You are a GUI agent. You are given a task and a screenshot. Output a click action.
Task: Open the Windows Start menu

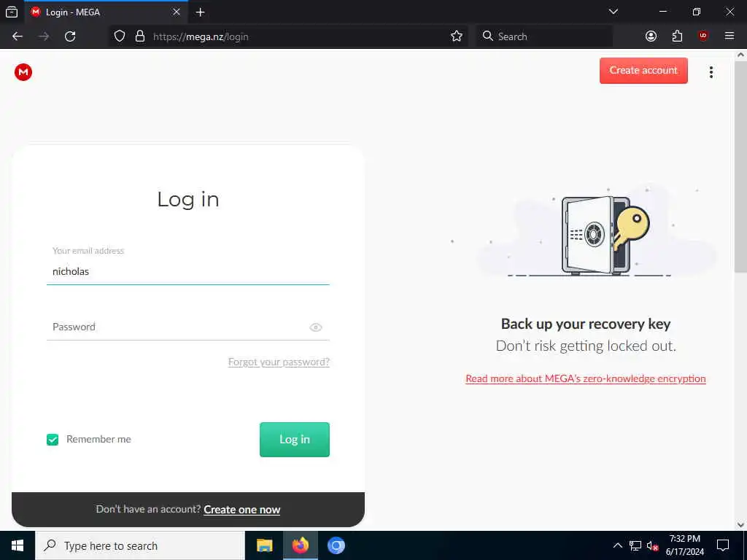pos(18,545)
